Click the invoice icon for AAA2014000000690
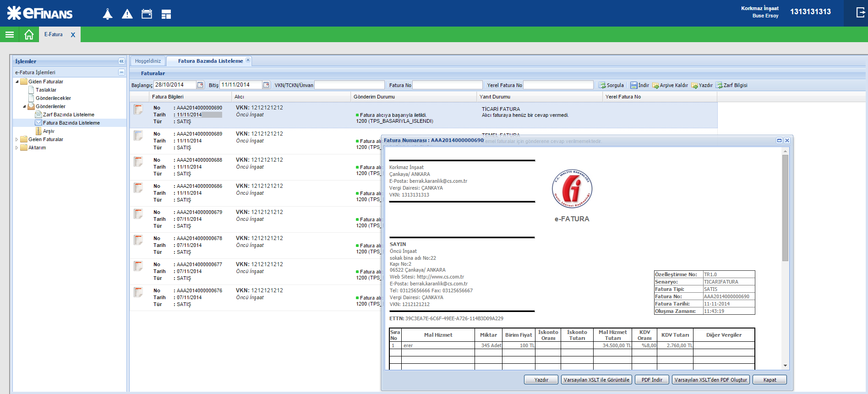Viewport: 868px width, 394px height. [138, 109]
